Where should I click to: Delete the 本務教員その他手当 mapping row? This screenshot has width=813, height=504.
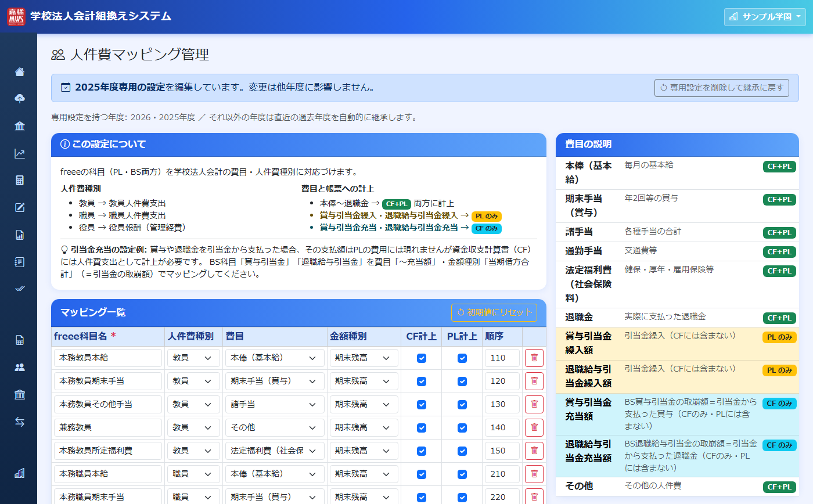click(534, 404)
